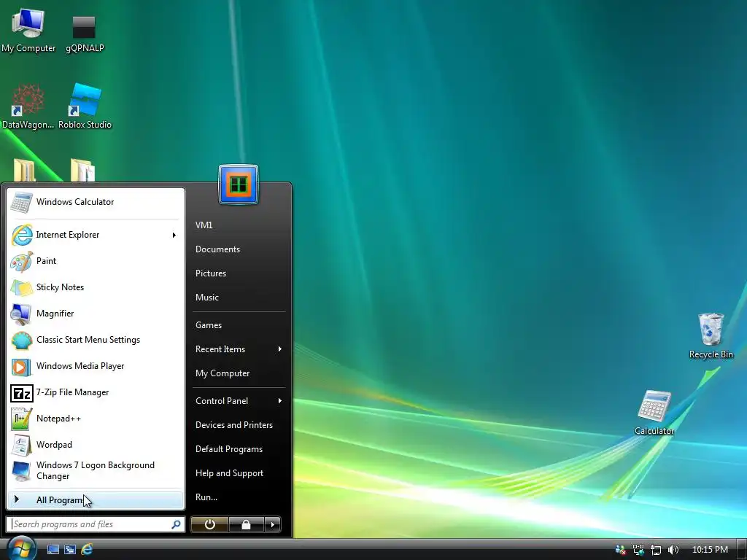Click the user account picture

pos(239,184)
